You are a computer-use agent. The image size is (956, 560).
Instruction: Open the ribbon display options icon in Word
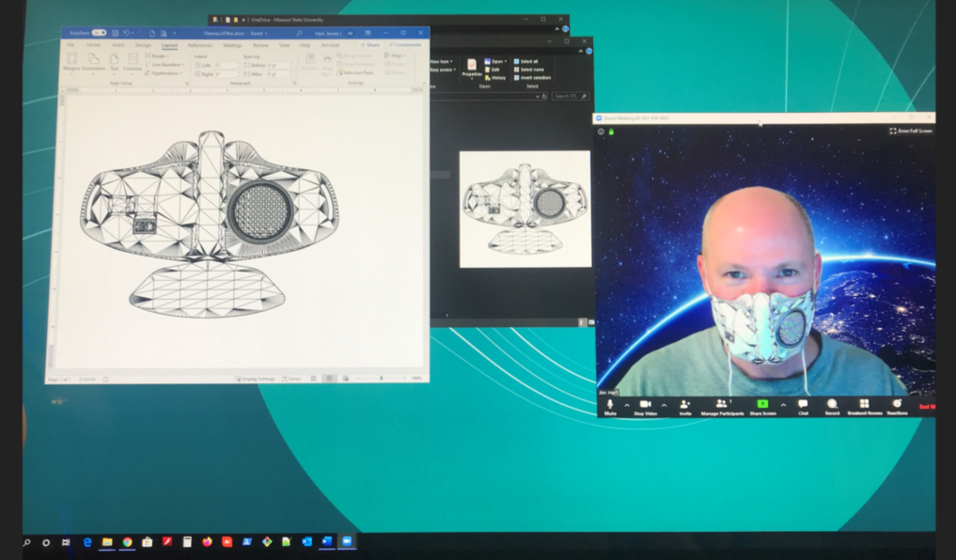368,33
